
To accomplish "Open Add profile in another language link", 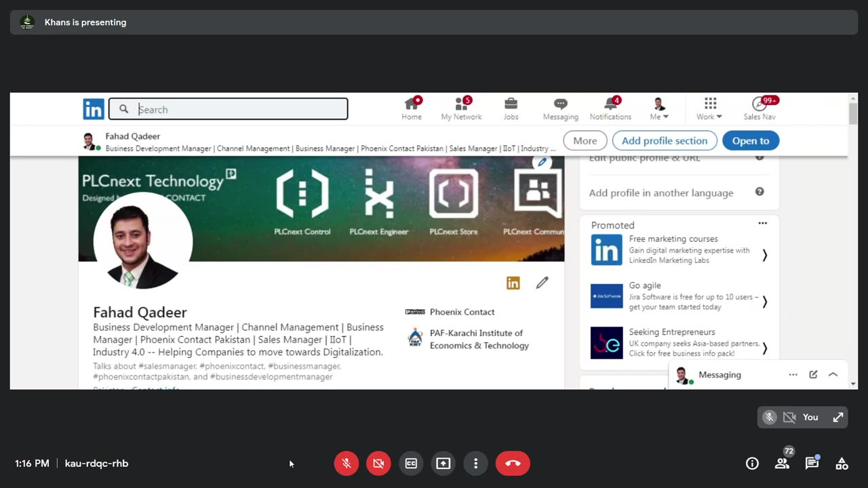I will [661, 192].
